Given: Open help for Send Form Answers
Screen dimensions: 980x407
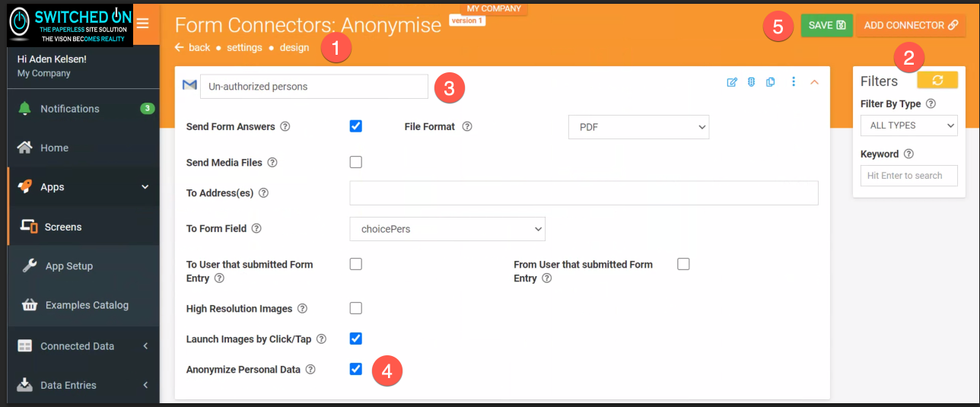Looking at the screenshot, I should click(285, 126).
